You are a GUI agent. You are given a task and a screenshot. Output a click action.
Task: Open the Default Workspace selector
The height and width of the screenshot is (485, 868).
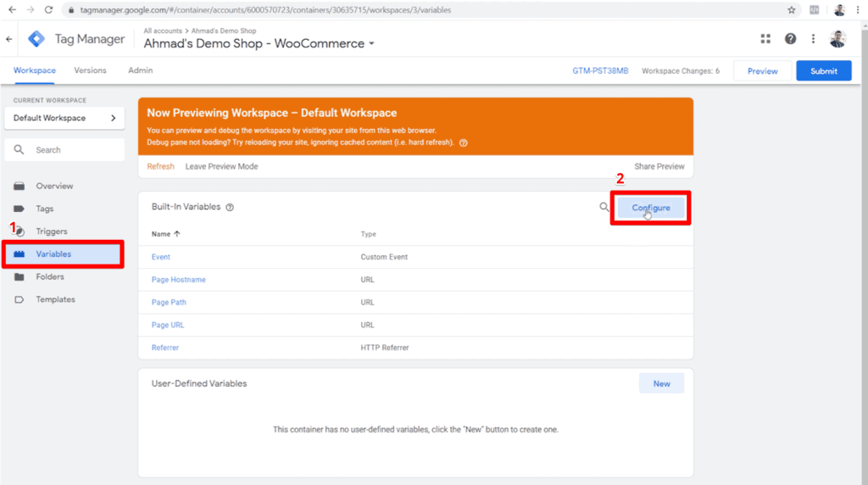pyautogui.click(x=64, y=118)
